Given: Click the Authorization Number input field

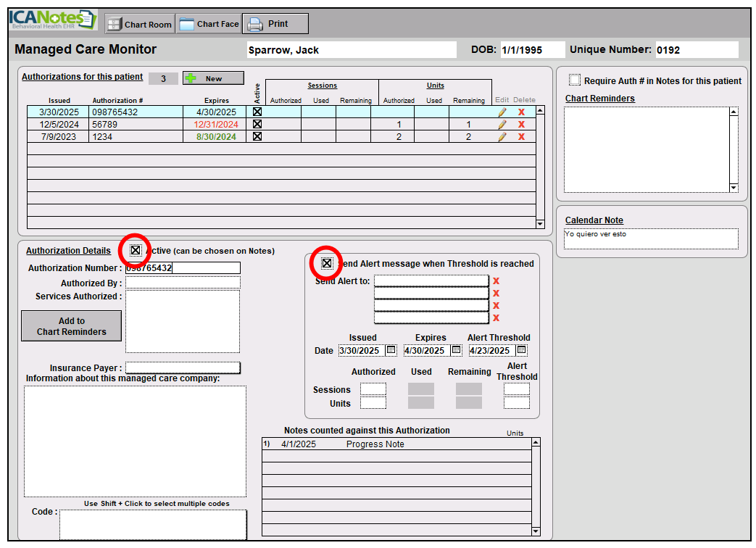Looking at the screenshot, I should click(183, 268).
